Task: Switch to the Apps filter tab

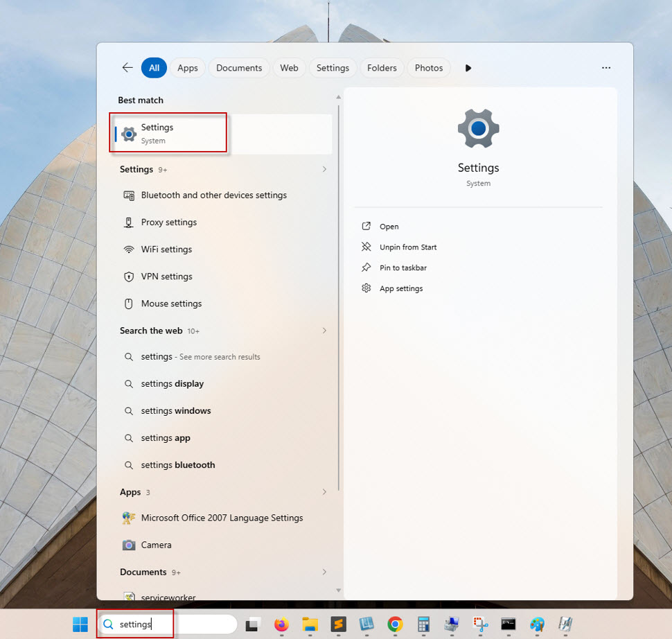Action: click(x=188, y=68)
